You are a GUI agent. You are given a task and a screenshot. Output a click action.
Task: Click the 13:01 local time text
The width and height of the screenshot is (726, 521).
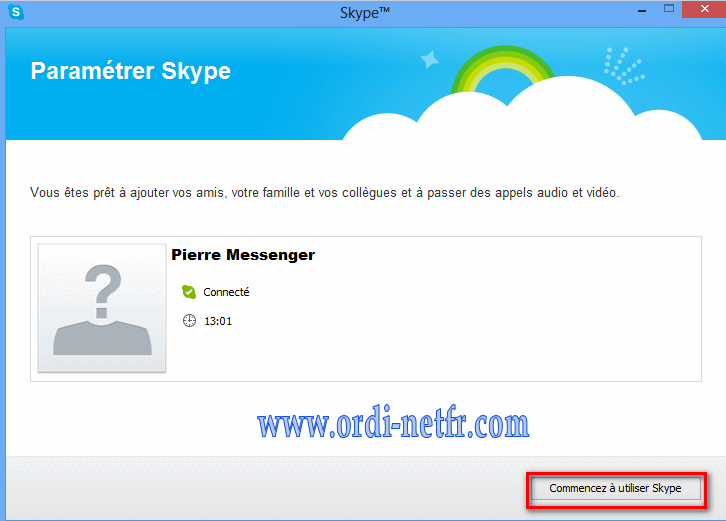pyautogui.click(x=218, y=321)
